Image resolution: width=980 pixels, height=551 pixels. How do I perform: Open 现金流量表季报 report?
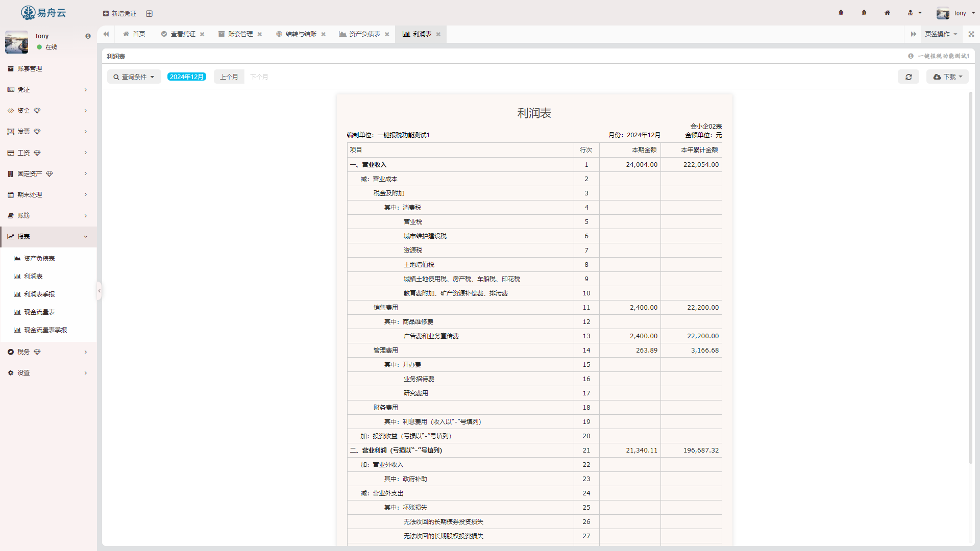tap(46, 330)
